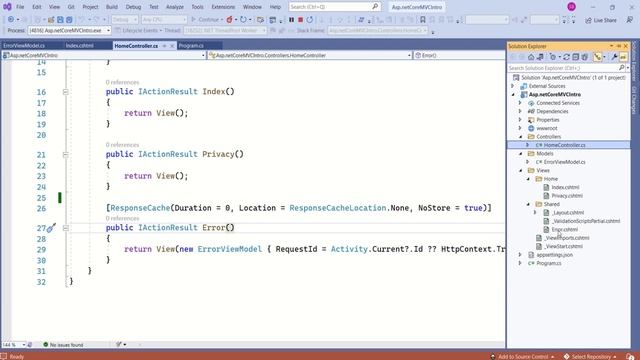Click Select Repository in status bar

coord(590,356)
